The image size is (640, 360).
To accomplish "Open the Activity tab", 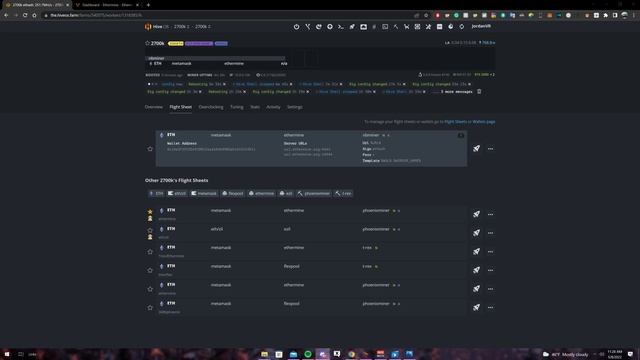I will pos(273,107).
